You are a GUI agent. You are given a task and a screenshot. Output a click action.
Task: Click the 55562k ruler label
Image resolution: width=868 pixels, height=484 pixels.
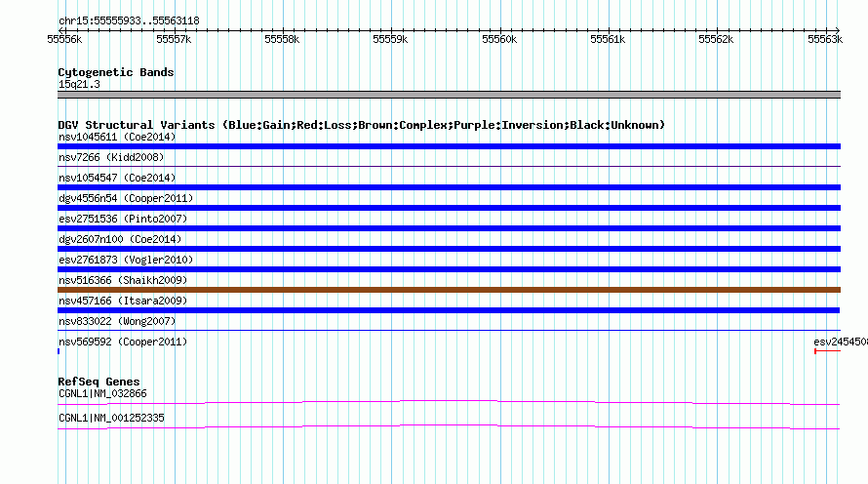716,39
